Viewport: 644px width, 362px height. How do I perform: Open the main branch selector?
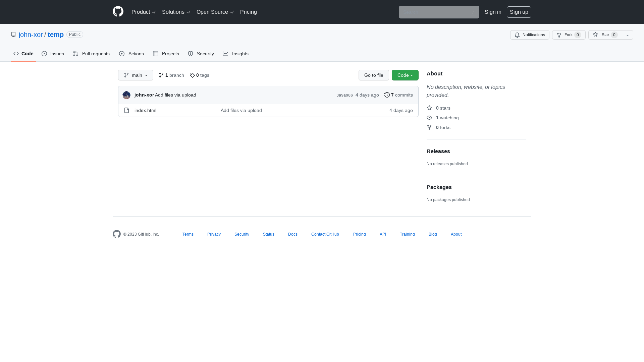point(136,75)
